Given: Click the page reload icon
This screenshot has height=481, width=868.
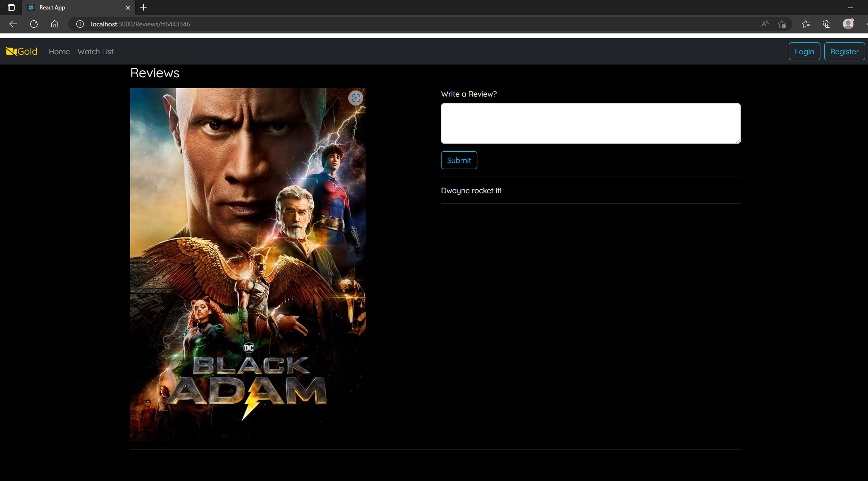Looking at the screenshot, I should pyautogui.click(x=33, y=24).
